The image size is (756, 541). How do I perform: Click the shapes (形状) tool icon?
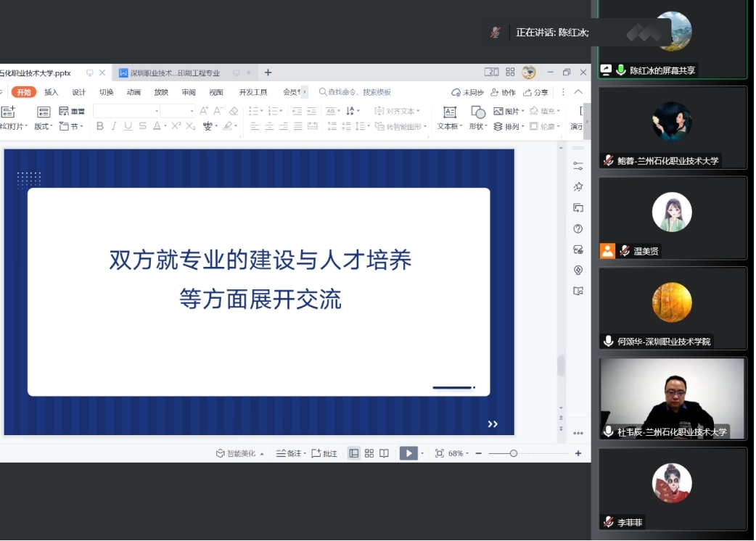click(x=477, y=112)
